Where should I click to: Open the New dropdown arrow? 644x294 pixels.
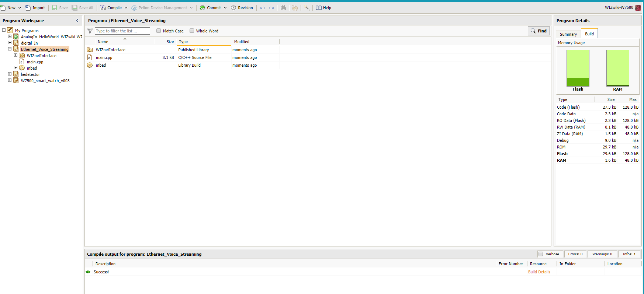pos(20,8)
